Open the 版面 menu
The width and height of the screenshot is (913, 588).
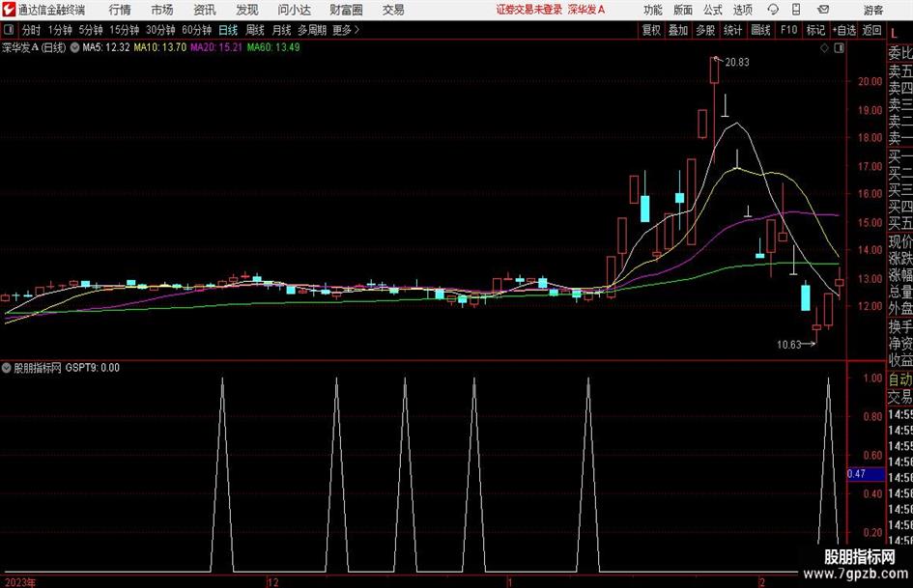click(683, 10)
